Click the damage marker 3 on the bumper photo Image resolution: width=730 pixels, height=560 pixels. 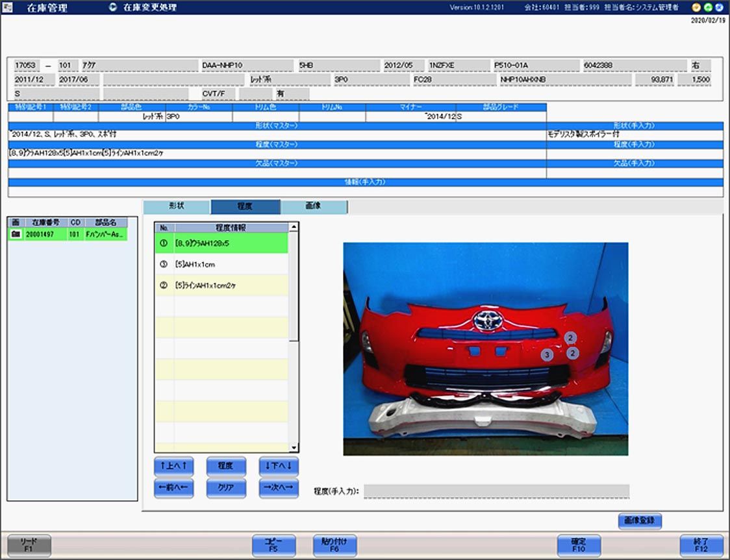pyautogui.click(x=547, y=355)
